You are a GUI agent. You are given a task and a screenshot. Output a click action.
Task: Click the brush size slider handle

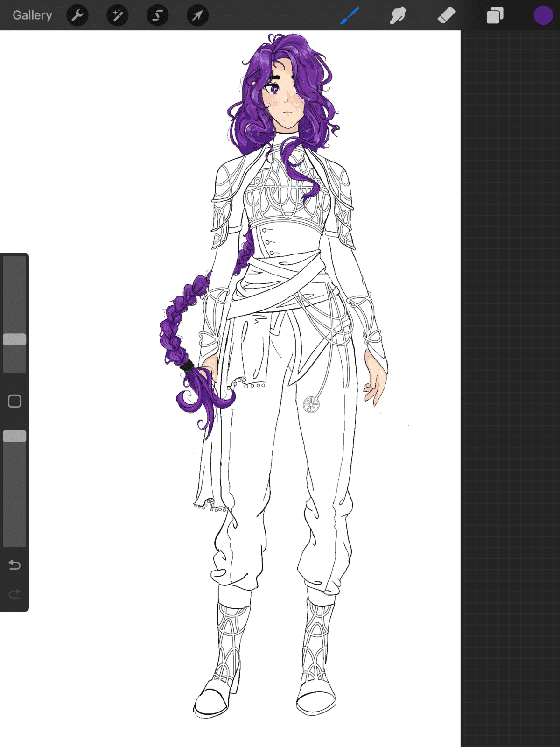[x=14, y=339]
